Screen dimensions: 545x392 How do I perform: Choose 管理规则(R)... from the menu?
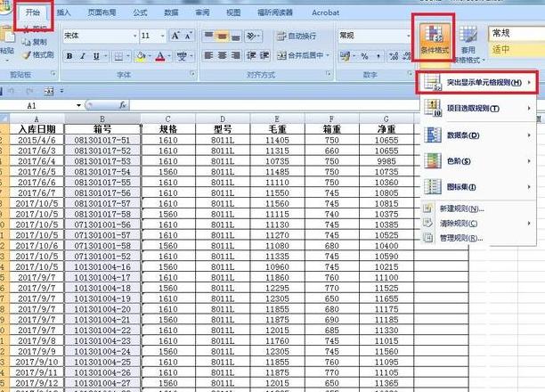click(x=477, y=238)
